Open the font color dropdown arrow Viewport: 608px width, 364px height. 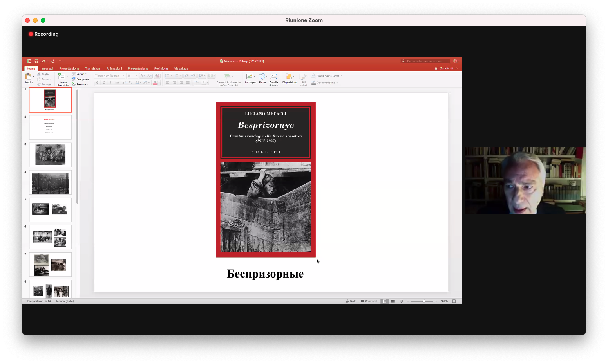pos(159,83)
